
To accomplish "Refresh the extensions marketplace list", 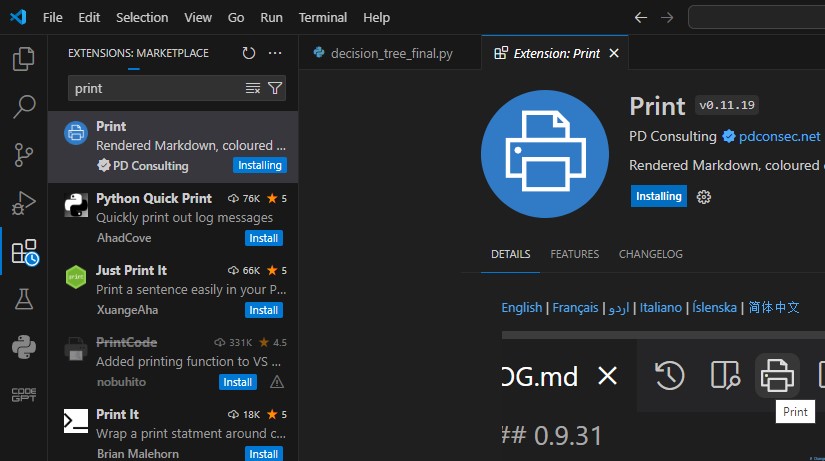I will [248, 53].
